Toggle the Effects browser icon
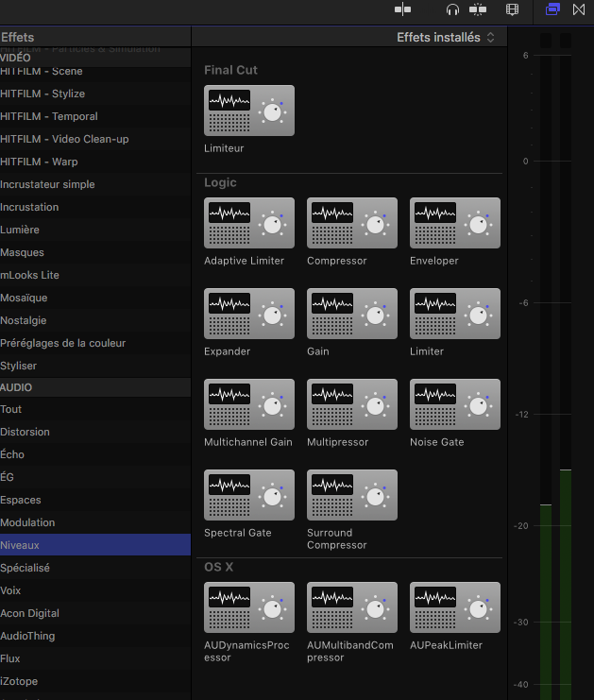The width and height of the screenshot is (594, 700). click(x=552, y=9)
